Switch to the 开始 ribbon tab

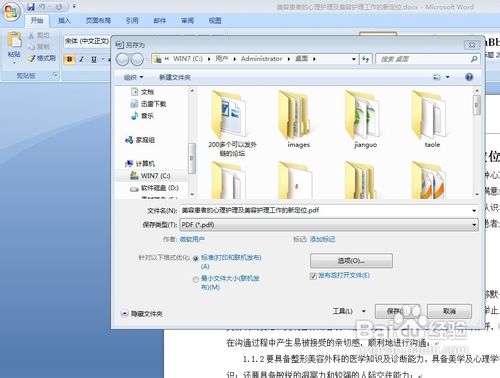point(37,21)
